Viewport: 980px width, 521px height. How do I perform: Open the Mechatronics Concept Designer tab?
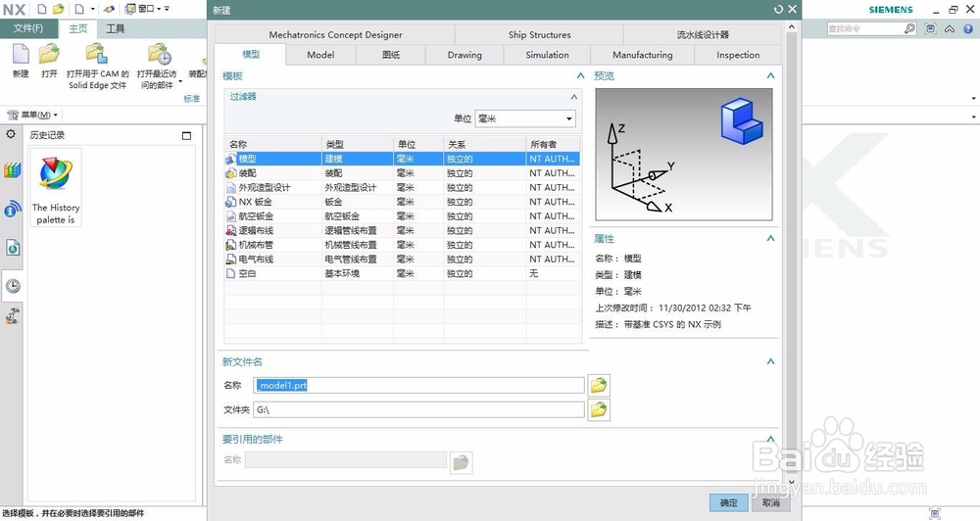[x=335, y=34]
